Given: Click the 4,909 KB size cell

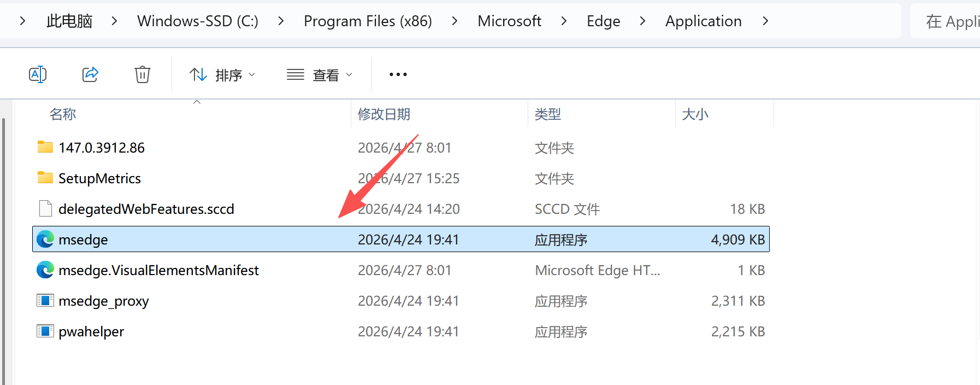Looking at the screenshot, I should (738, 240).
